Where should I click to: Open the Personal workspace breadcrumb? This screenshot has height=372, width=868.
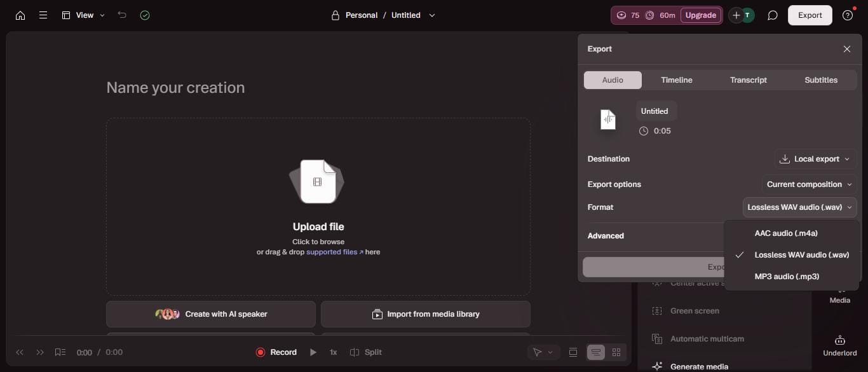[x=362, y=15]
